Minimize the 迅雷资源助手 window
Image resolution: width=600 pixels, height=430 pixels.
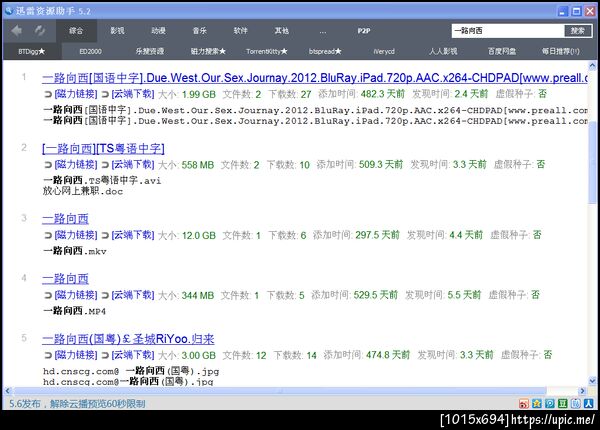point(562,11)
